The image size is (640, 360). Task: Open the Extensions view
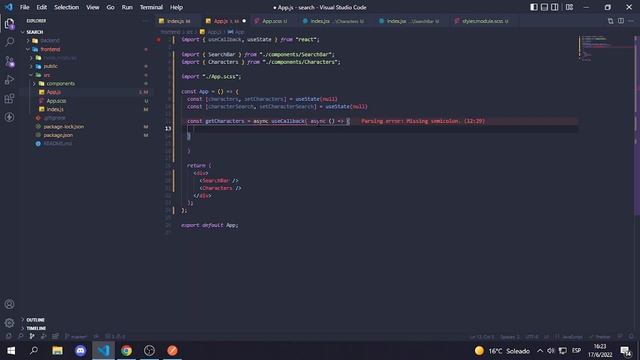(9, 98)
